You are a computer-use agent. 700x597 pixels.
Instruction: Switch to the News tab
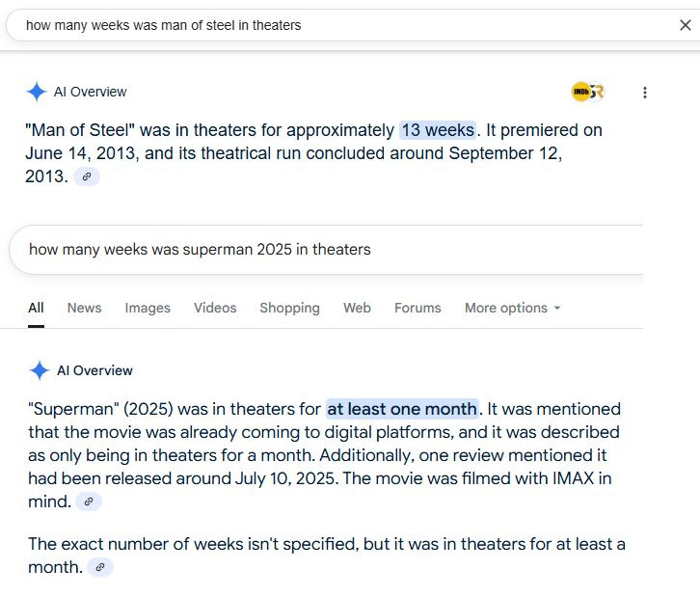coord(85,308)
